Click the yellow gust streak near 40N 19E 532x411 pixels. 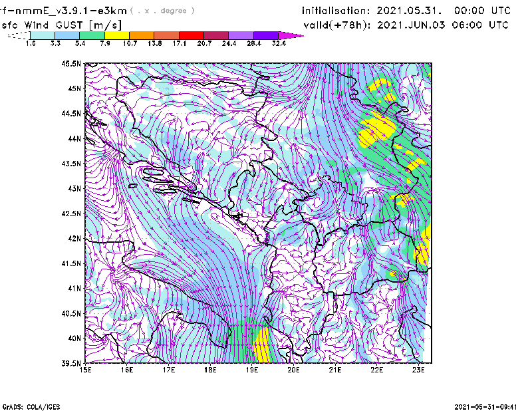261,346
